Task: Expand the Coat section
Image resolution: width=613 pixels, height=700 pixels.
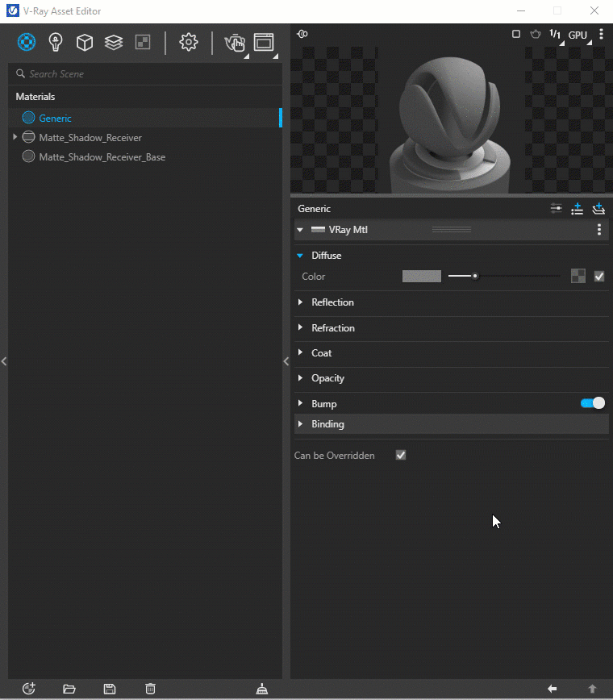Action: click(301, 352)
